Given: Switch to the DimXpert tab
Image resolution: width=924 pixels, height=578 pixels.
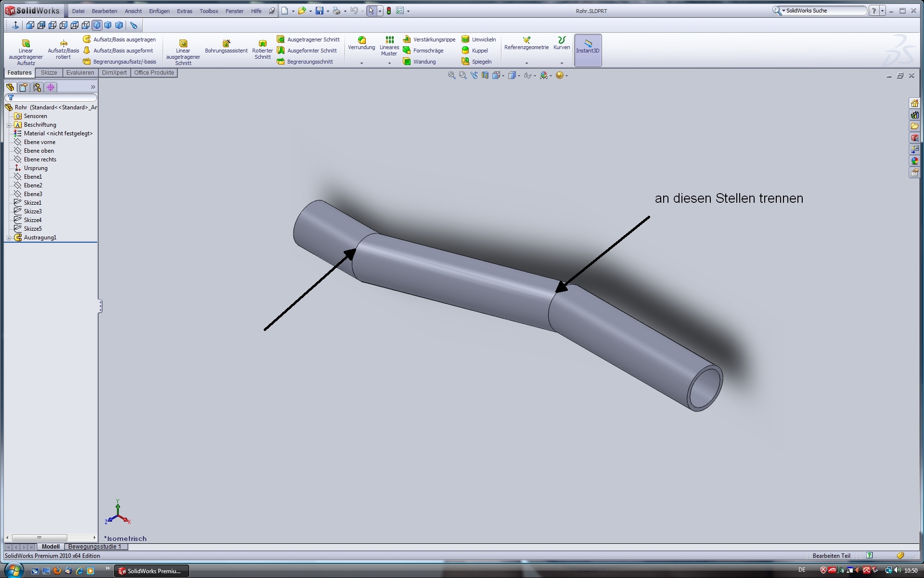Looking at the screenshot, I should point(115,73).
